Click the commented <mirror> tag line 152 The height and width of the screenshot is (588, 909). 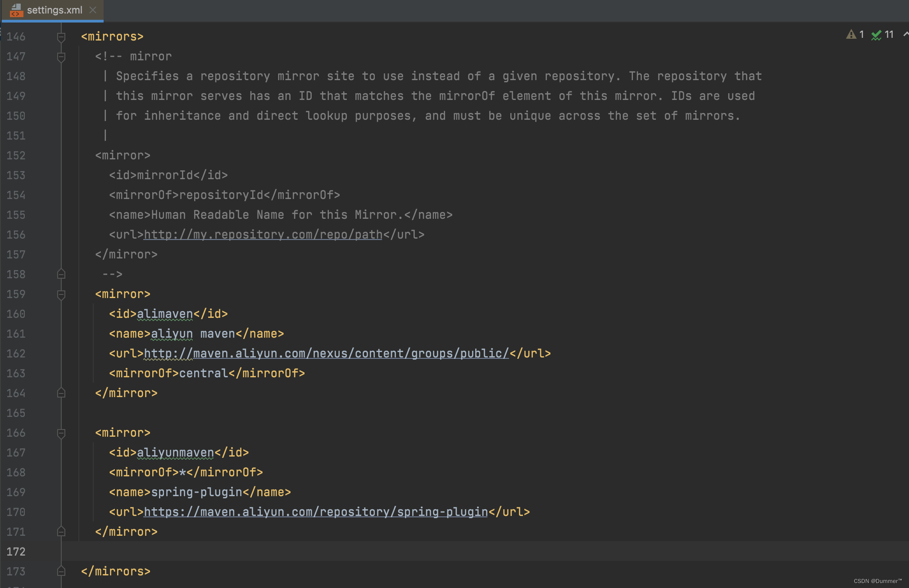[123, 155]
